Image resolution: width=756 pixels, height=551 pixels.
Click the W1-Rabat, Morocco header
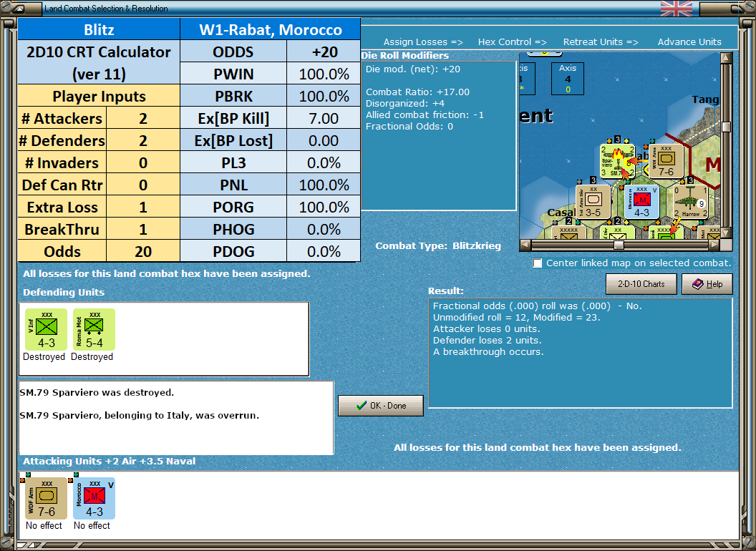pos(271,29)
